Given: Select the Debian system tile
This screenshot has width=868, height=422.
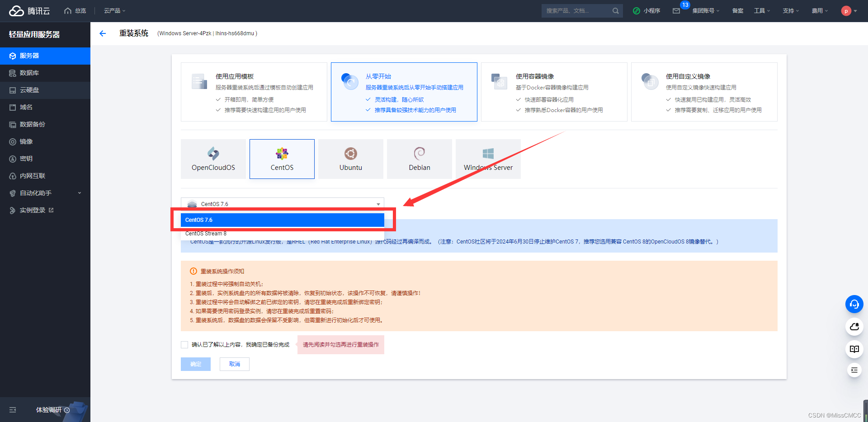Looking at the screenshot, I should point(420,159).
